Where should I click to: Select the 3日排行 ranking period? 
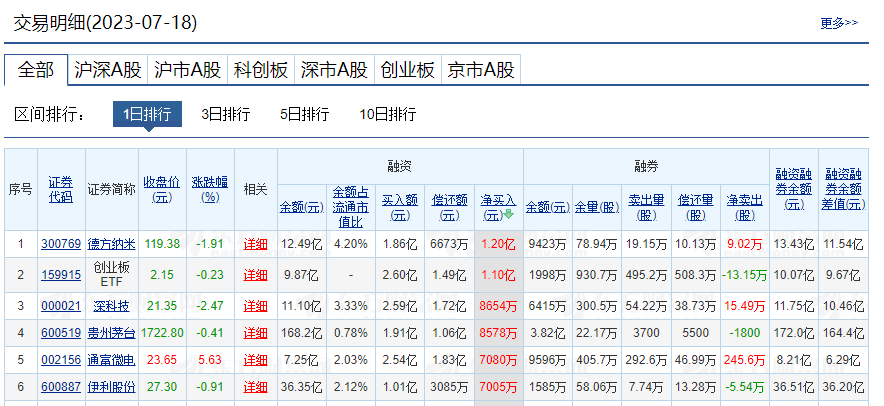tap(225, 114)
